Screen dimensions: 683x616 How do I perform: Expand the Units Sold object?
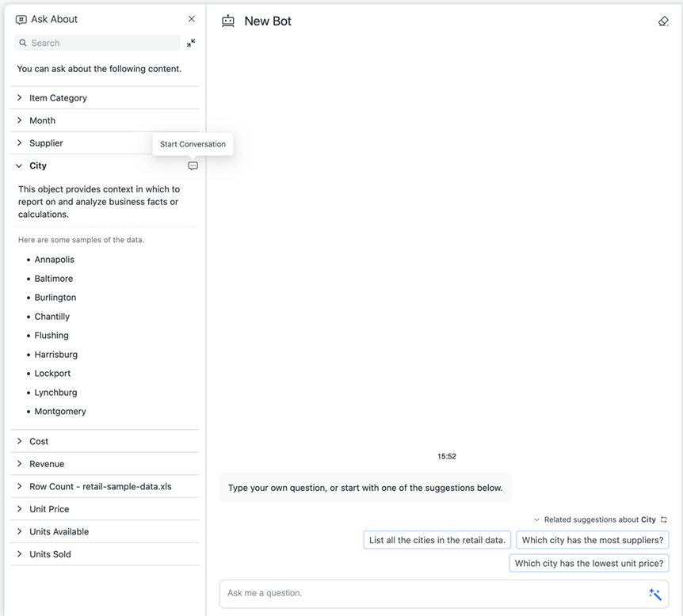click(x=19, y=554)
